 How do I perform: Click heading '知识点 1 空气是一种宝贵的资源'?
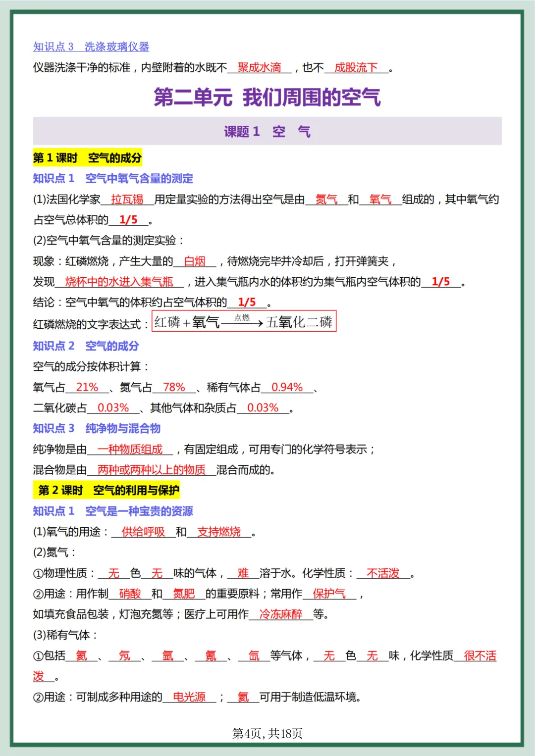tap(113, 511)
